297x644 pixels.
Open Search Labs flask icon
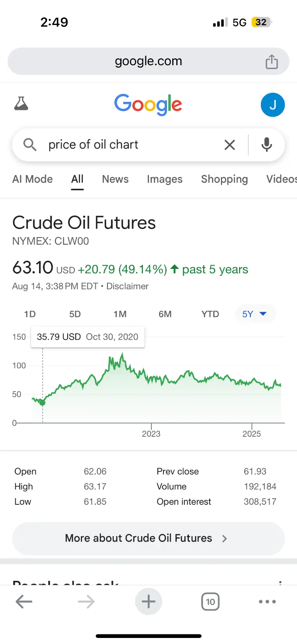coord(21,104)
